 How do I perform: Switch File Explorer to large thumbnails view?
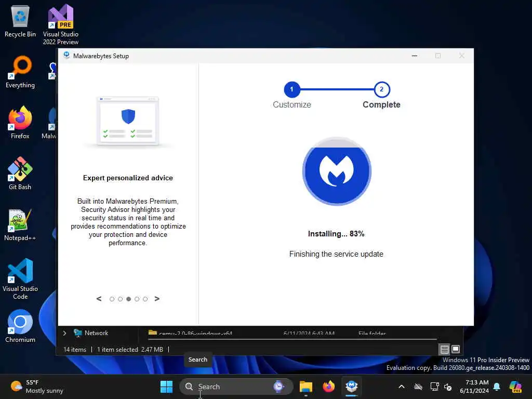[x=456, y=349]
